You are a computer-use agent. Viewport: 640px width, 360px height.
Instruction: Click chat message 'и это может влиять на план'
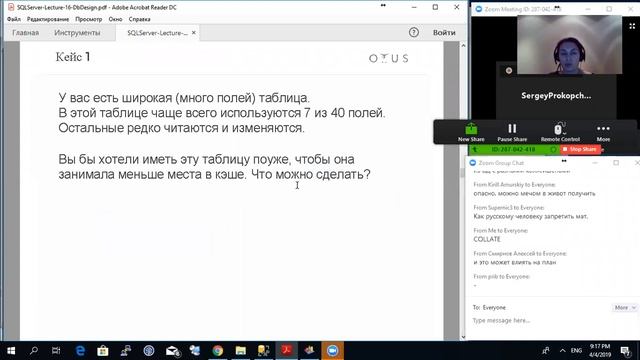(x=515, y=262)
